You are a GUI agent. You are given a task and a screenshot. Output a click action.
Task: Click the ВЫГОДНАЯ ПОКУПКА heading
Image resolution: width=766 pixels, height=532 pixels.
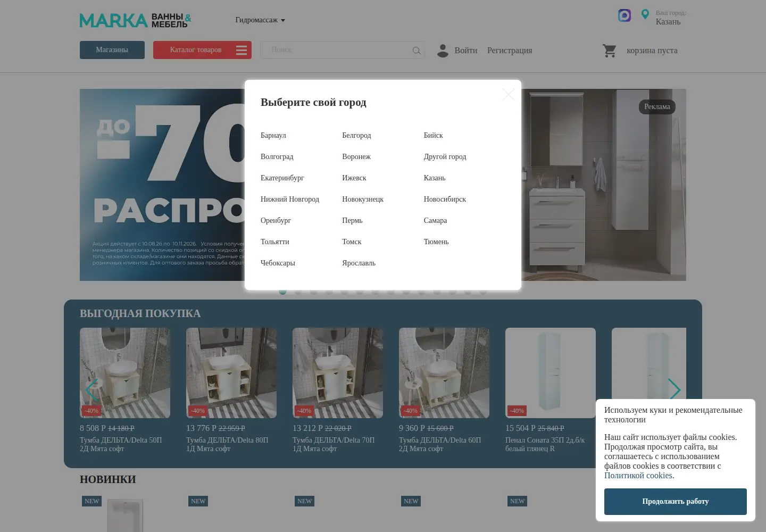(140, 314)
